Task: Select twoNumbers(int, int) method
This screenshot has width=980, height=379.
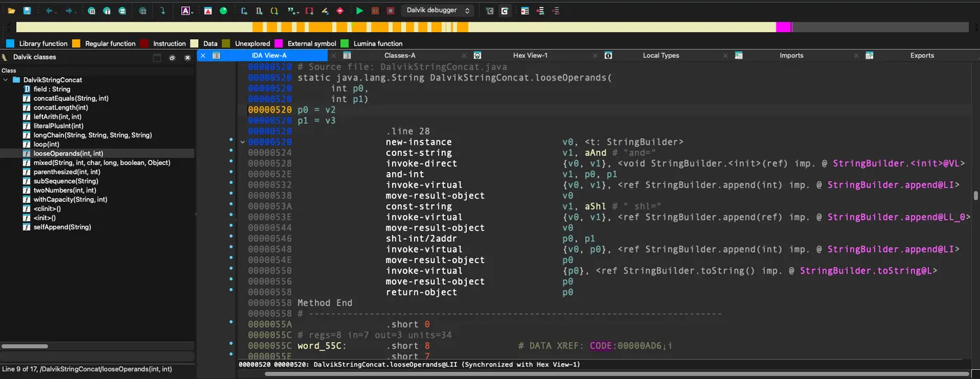Action: click(65, 190)
